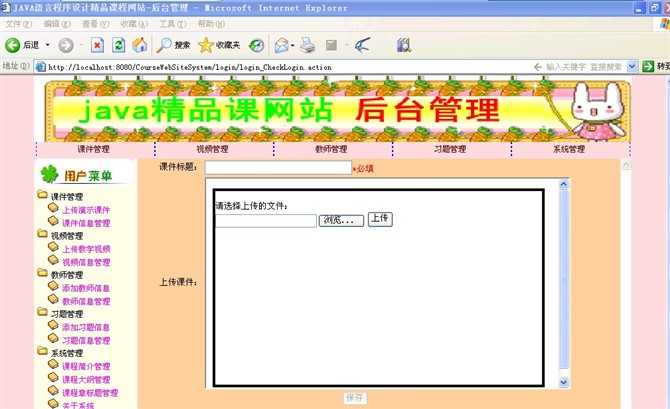Click the IE Forward arrow icon
The image size is (670, 409).
tap(66, 45)
